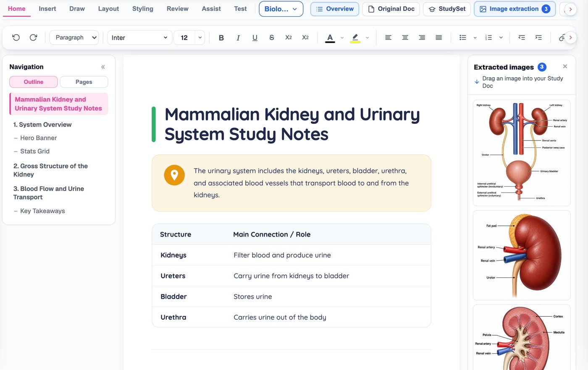The width and height of the screenshot is (588, 370).
Task: Insert a bulleted list
Action: click(463, 38)
